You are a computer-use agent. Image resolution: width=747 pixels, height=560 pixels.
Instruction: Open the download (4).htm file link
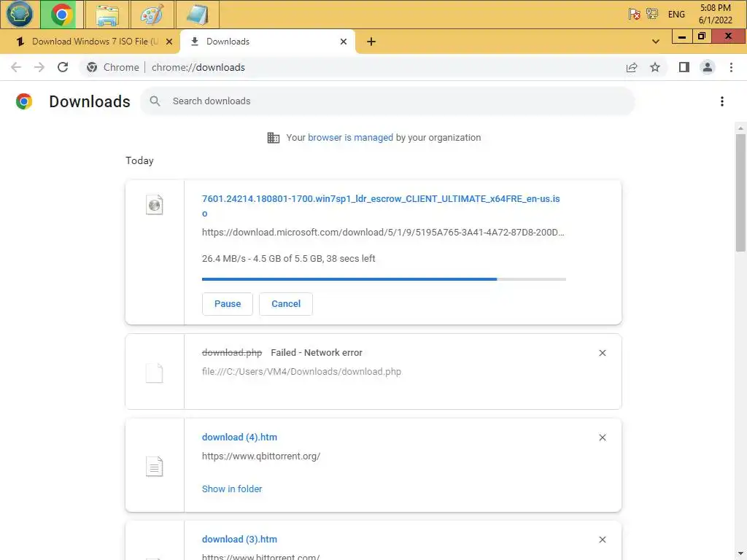pyautogui.click(x=239, y=437)
